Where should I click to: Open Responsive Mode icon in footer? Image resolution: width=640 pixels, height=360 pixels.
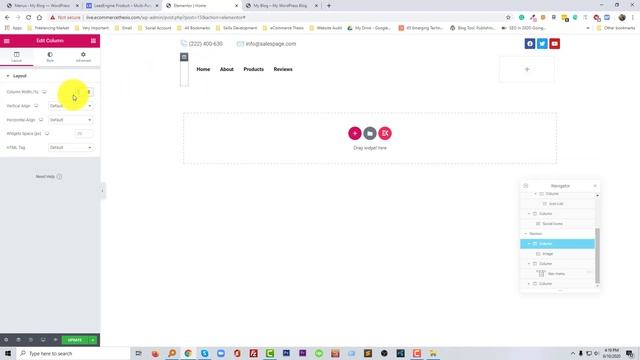point(43,340)
